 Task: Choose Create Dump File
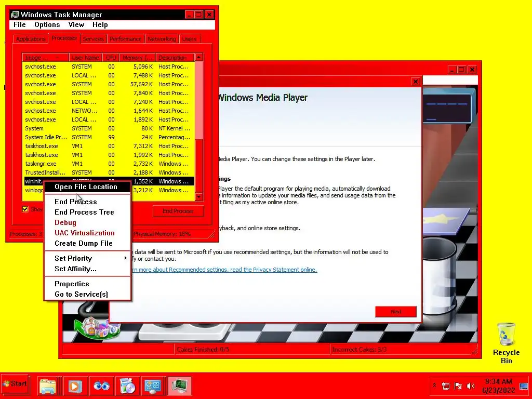click(87, 243)
